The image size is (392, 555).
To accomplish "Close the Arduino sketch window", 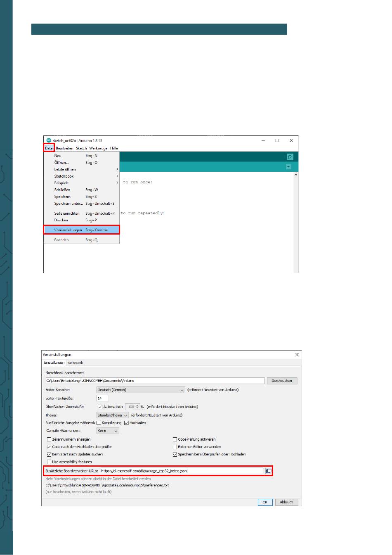I will click(291, 140).
